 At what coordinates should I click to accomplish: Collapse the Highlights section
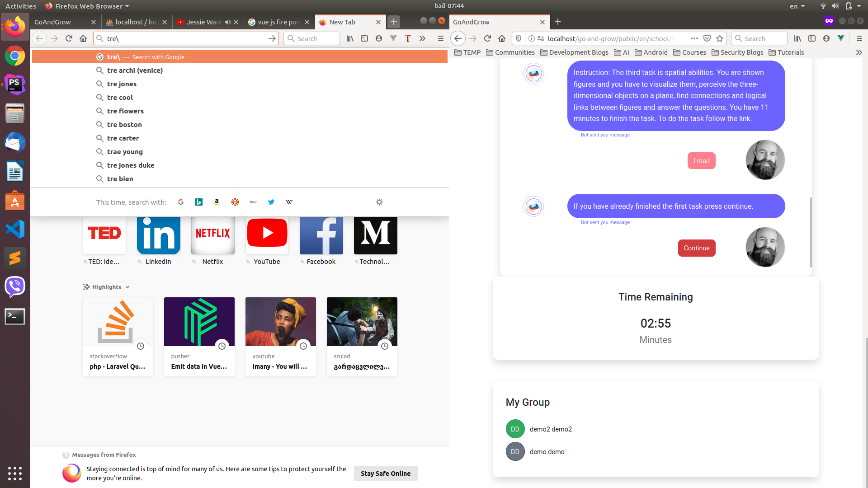pos(127,287)
